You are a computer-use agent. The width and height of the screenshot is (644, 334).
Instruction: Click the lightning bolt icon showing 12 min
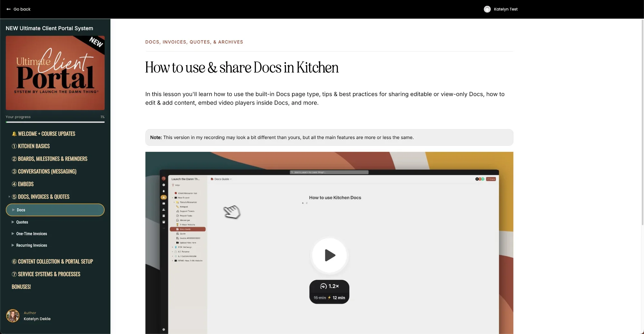click(329, 298)
